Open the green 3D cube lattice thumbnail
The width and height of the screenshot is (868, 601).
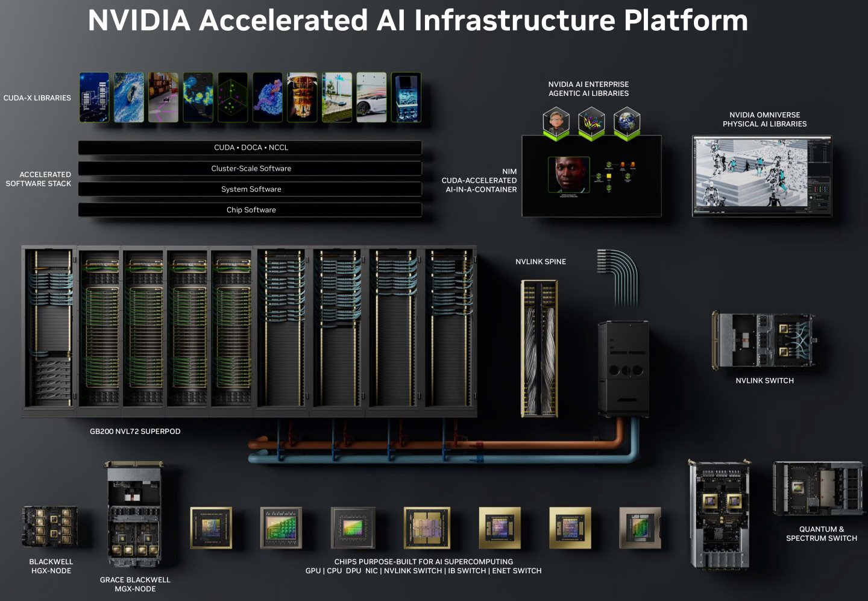(x=233, y=98)
